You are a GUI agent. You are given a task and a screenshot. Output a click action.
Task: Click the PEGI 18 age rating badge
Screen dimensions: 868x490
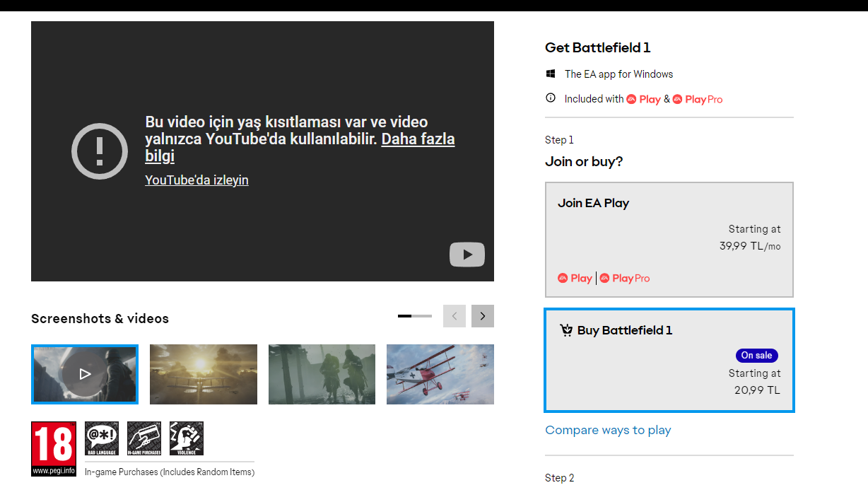pyautogui.click(x=54, y=448)
